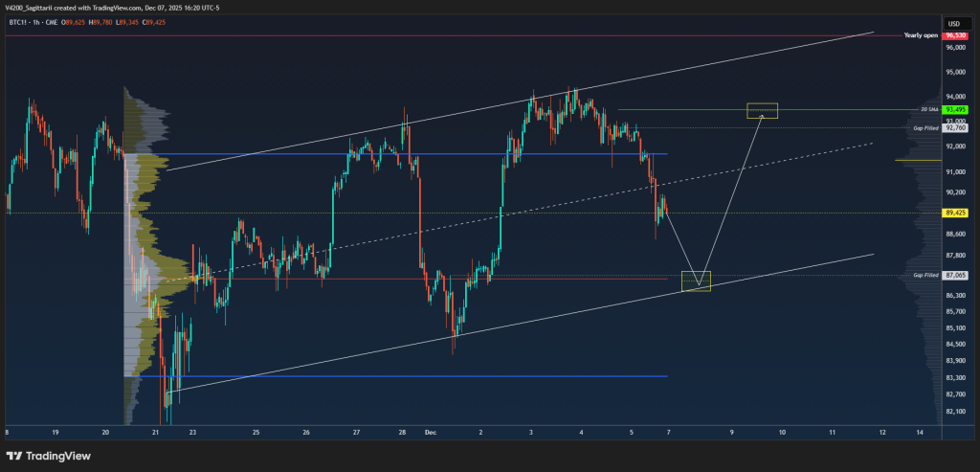Screen dimensions: 980x472
Task: Click the Gap Filled 92,760 price label
Action: (955, 127)
